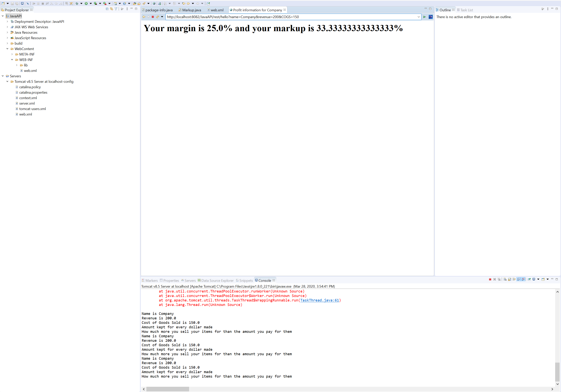Pin the Console view
Image resolution: width=561 pixels, height=392 pixels.
[x=529, y=279]
